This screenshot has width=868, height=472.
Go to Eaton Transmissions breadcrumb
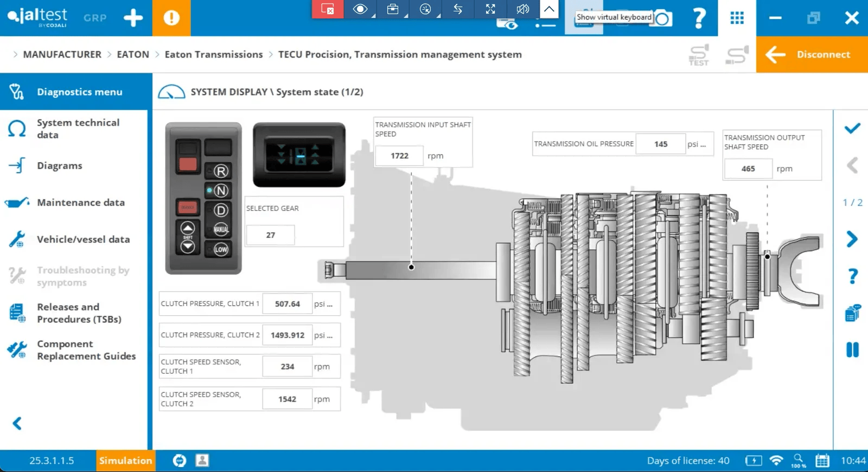click(214, 54)
